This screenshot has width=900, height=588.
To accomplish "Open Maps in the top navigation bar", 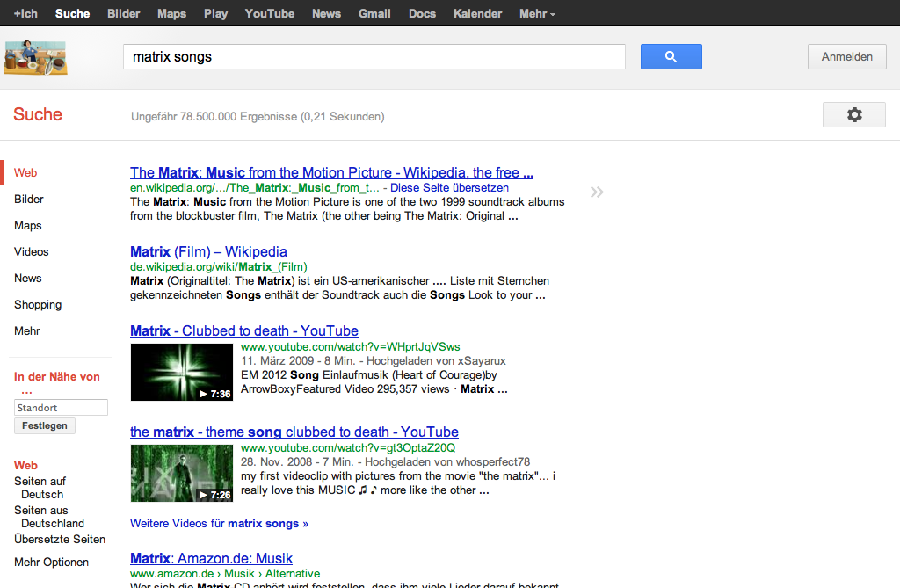I will [171, 13].
